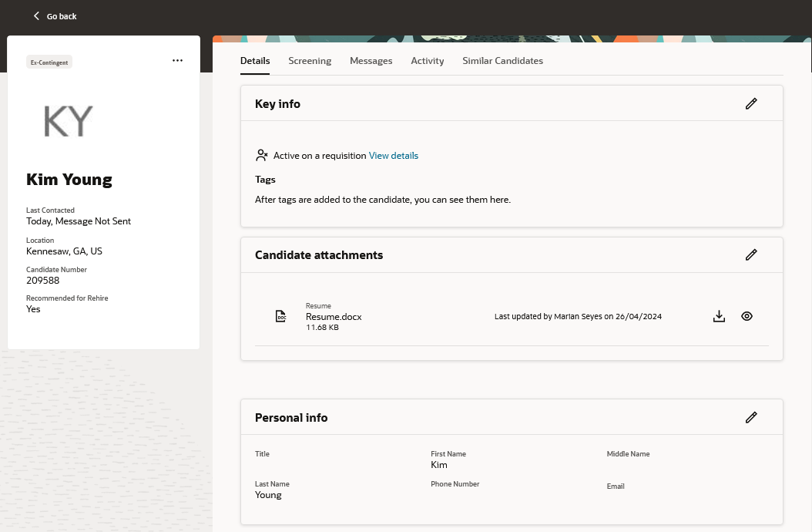
Task: Open the Messages tab
Action: (x=371, y=61)
